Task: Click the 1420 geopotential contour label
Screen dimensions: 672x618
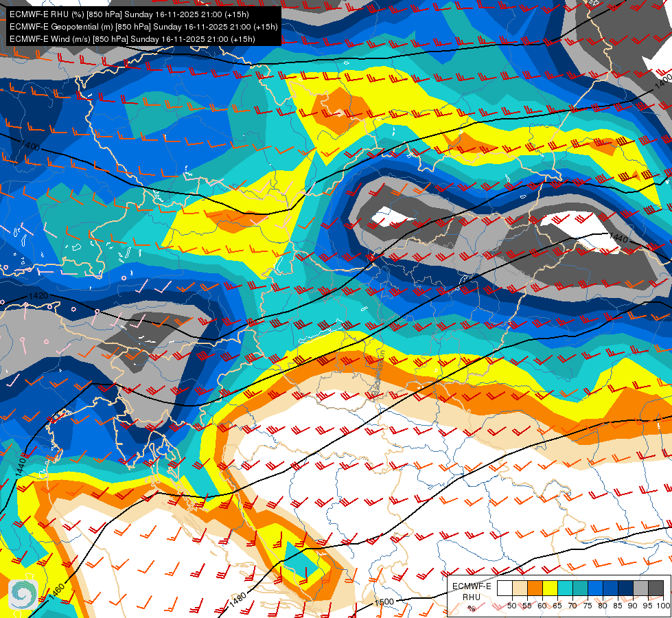Action: (x=38, y=296)
